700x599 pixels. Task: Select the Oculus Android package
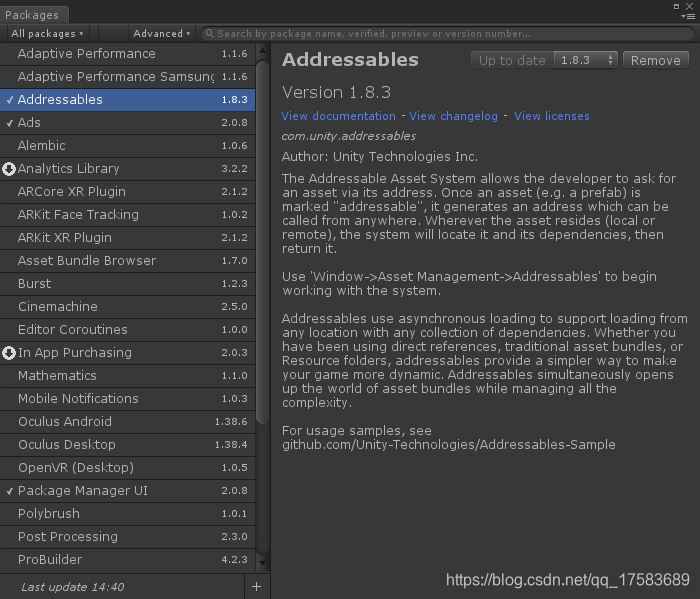(128, 421)
